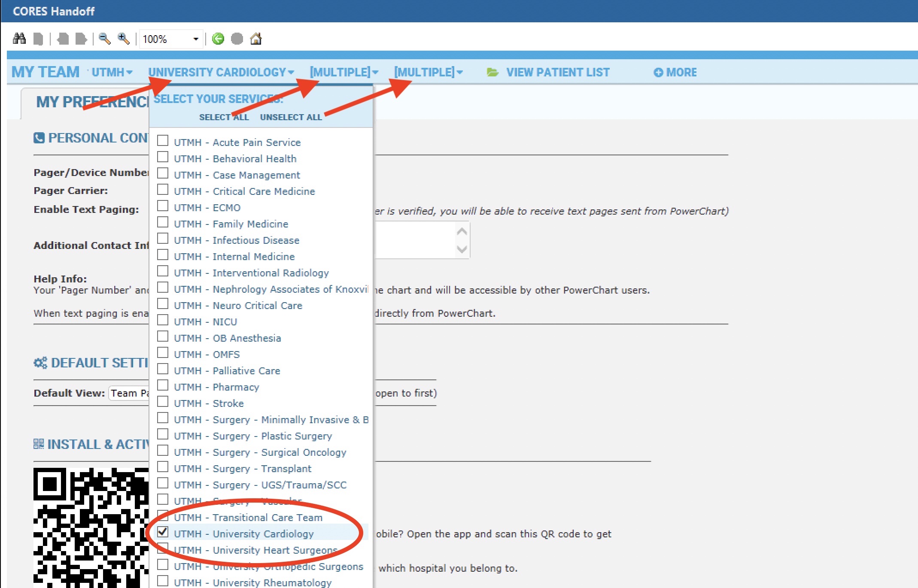Check UTMH - University Orthopedic Surgeons
The image size is (918, 588).
point(163,565)
